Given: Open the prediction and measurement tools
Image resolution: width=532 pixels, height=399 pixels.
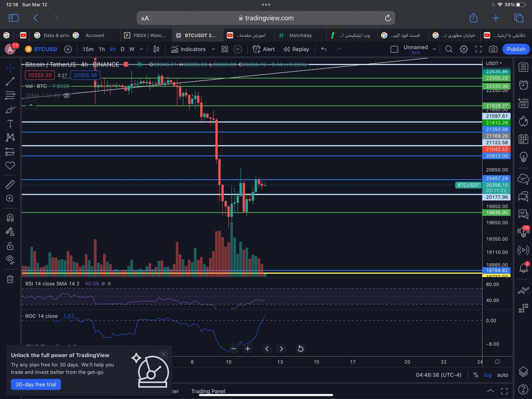Looking at the screenshot, I should [x=10, y=152].
